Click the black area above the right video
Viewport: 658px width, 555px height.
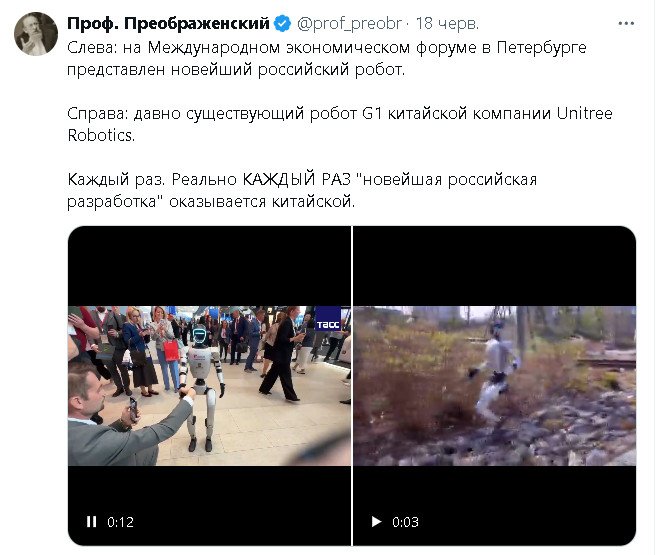[x=495, y=266]
